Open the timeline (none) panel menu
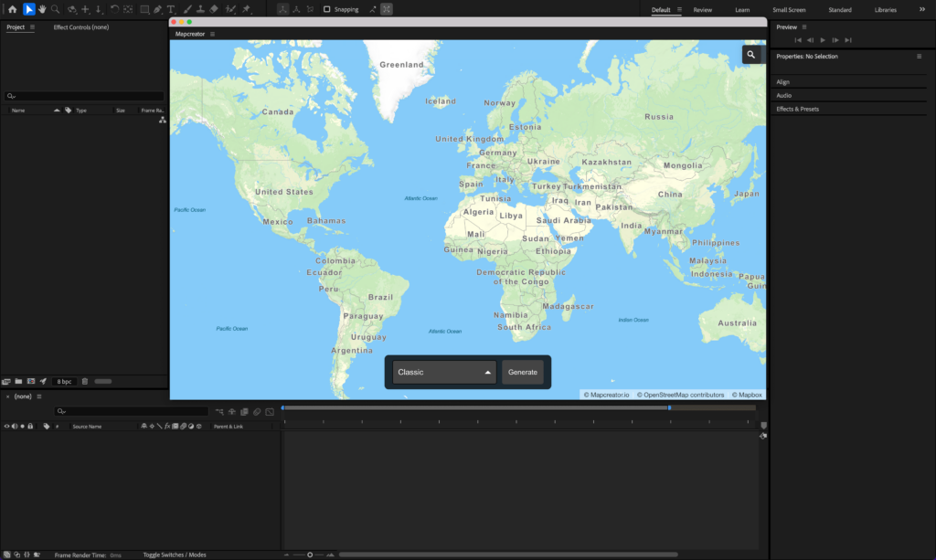This screenshot has height=560, width=936. (x=39, y=396)
